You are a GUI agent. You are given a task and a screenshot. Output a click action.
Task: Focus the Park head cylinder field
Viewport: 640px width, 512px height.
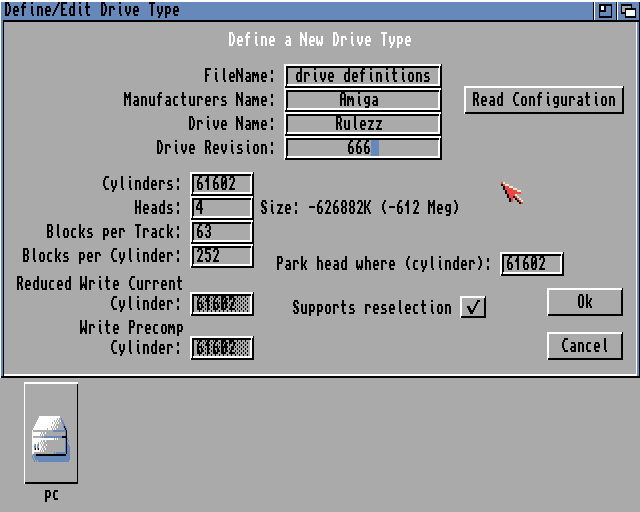coord(531,264)
